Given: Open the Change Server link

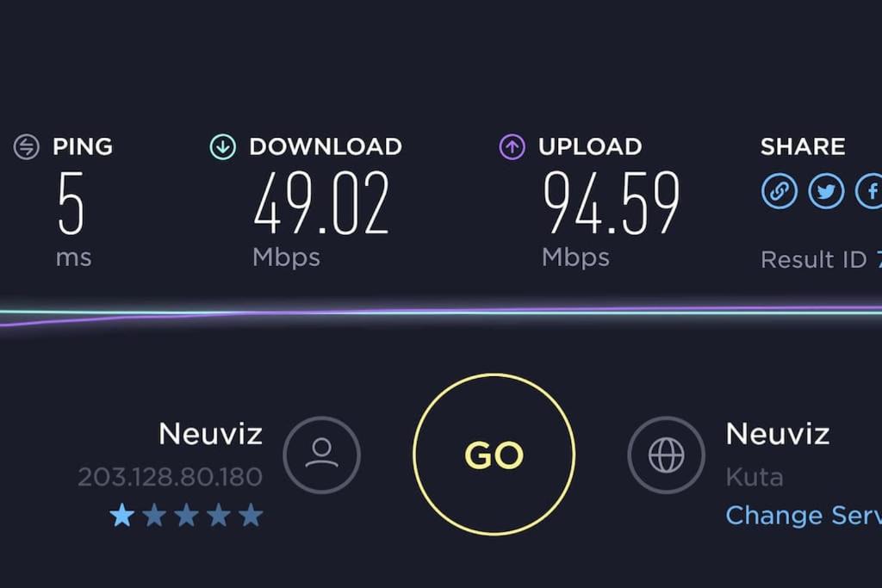Looking at the screenshot, I should (804, 516).
